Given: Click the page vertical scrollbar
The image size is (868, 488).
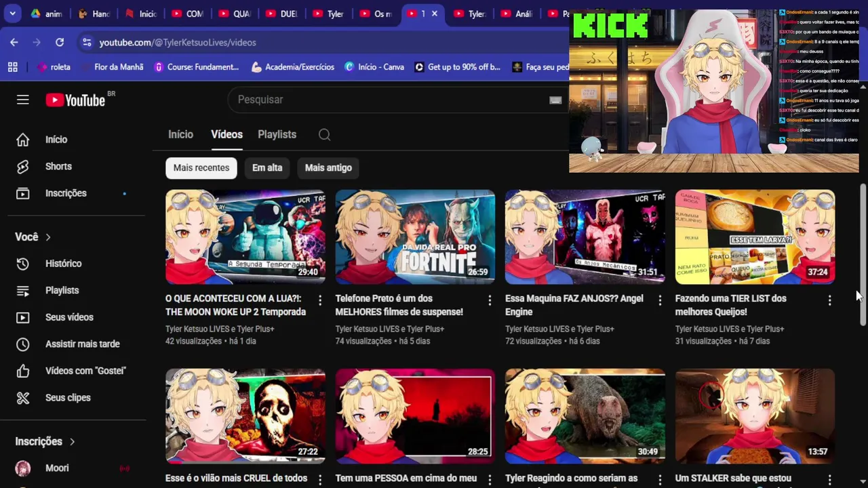Looking at the screenshot, I should 863,254.
